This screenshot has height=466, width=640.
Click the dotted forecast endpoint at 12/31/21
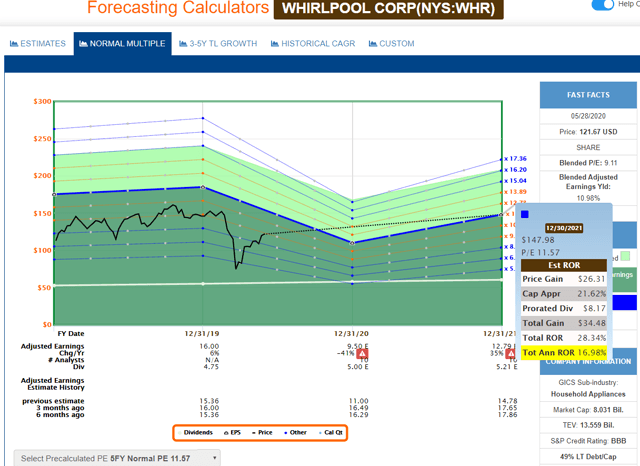point(501,215)
